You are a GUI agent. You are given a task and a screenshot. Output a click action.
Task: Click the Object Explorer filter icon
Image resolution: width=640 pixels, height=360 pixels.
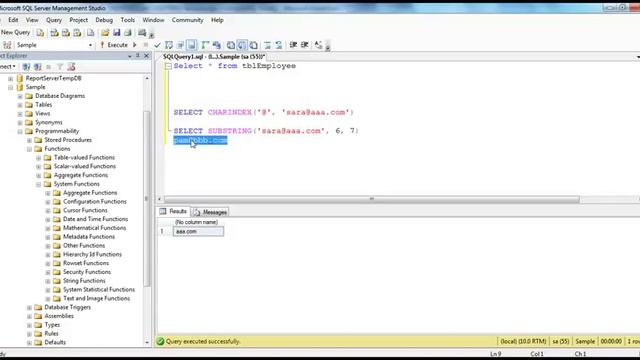[60, 67]
